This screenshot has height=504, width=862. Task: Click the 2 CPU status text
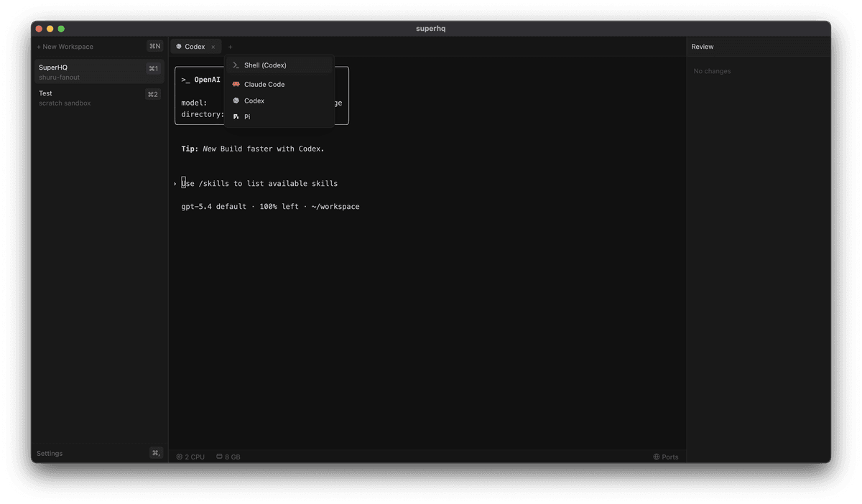pos(195,457)
